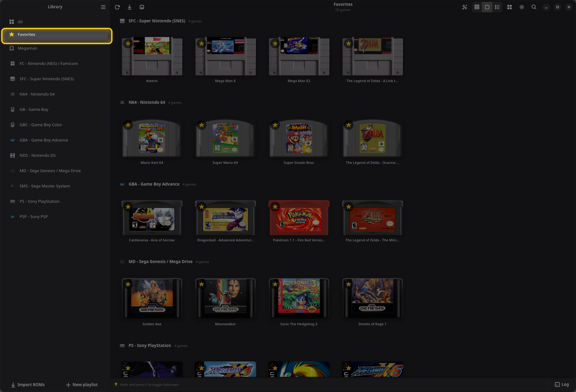
Task: Select Pokémon Fire Red cartridge thumbnail
Action: (x=299, y=218)
